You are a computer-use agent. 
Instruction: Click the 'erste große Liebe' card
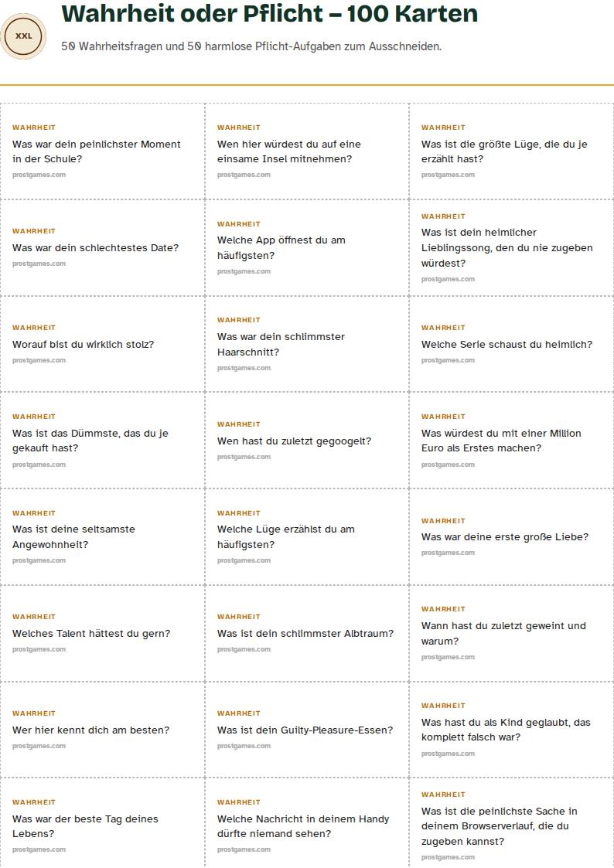click(x=512, y=536)
